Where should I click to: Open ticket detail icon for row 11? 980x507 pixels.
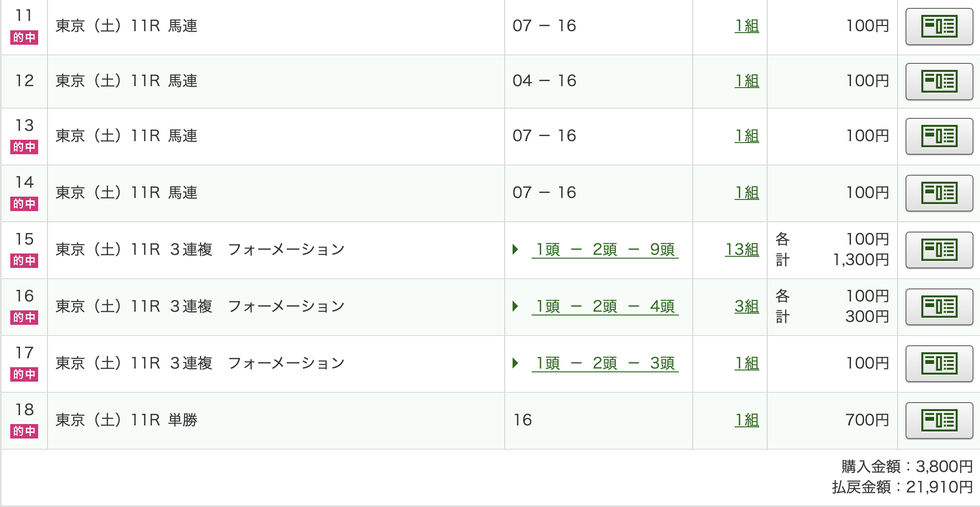point(939,27)
